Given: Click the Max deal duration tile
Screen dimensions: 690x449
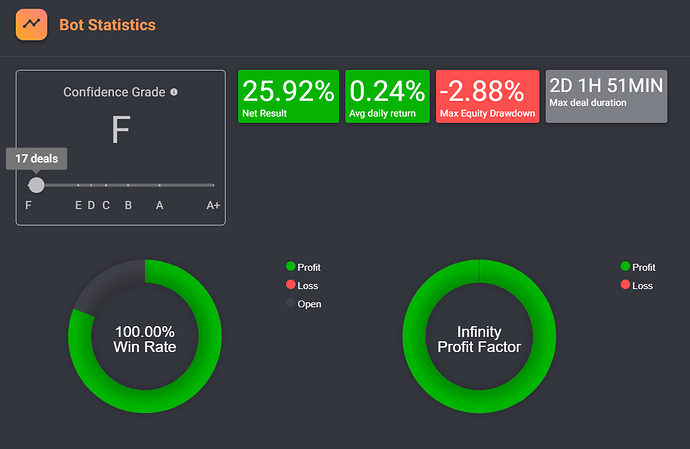Looking at the screenshot, I should click(x=606, y=96).
